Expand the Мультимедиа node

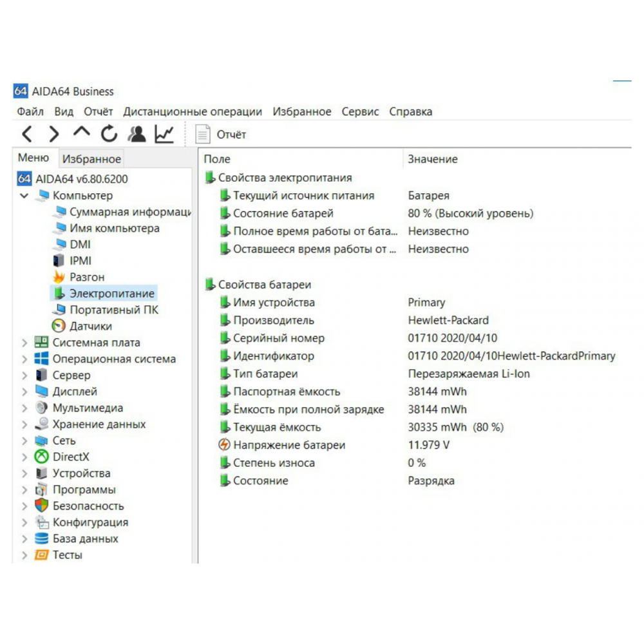point(24,408)
